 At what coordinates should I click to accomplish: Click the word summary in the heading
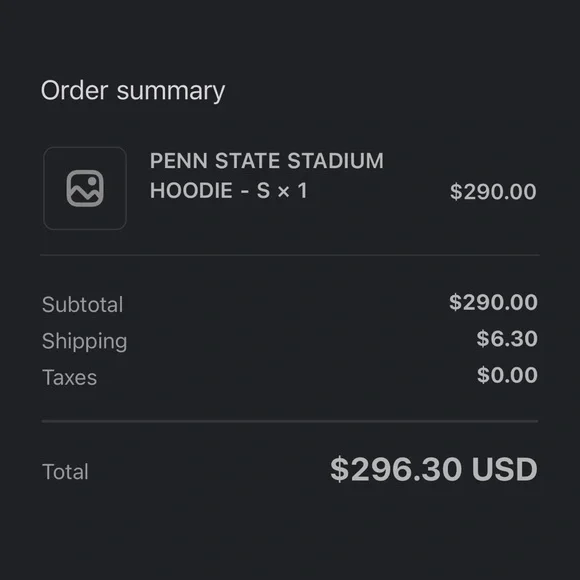click(x=171, y=92)
